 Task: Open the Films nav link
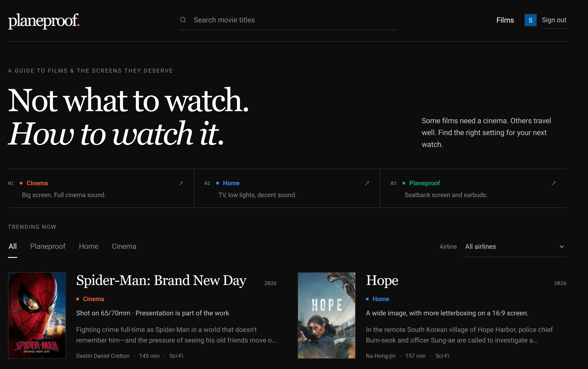pos(505,20)
